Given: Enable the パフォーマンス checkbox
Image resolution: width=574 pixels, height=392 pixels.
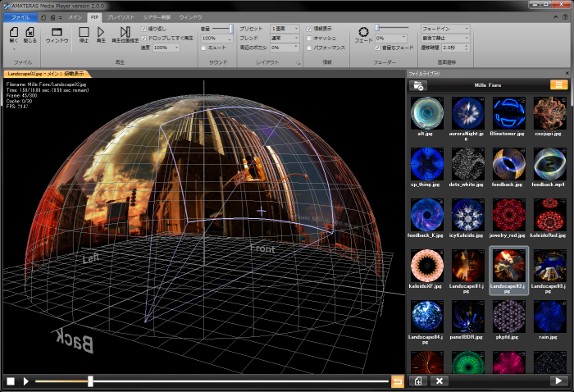Looking at the screenshot, I should (x=309, y=48).
